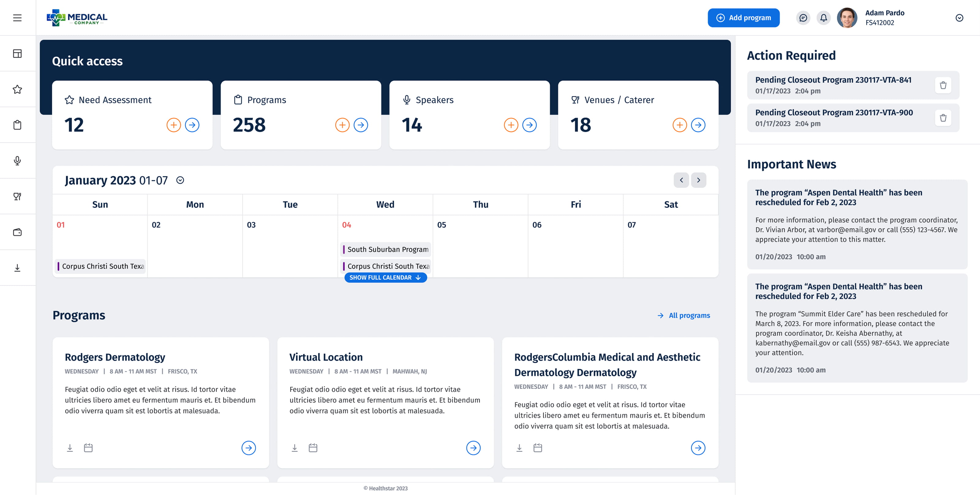
Task: Expand the January 2023 date dropdown
Action: coord(180,180)
